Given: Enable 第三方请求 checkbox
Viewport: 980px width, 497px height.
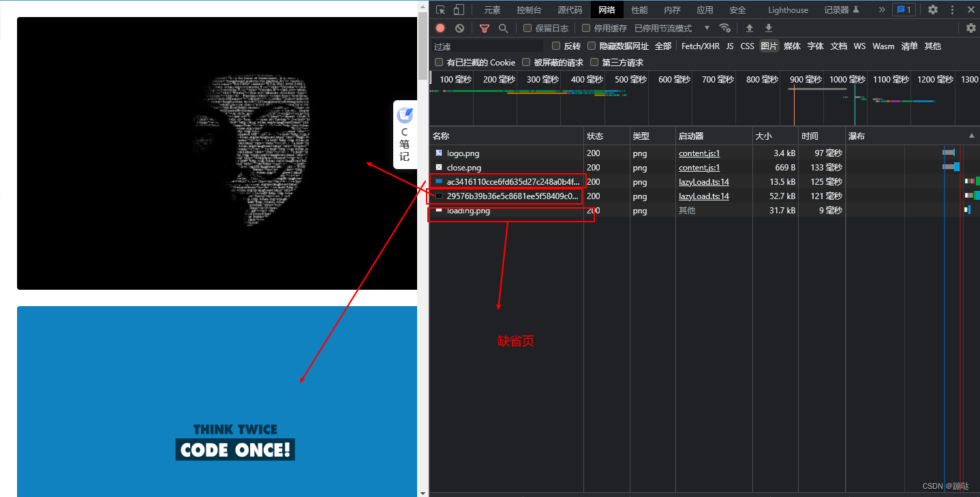Looking at the screenshot, I should tap(594, 62).
